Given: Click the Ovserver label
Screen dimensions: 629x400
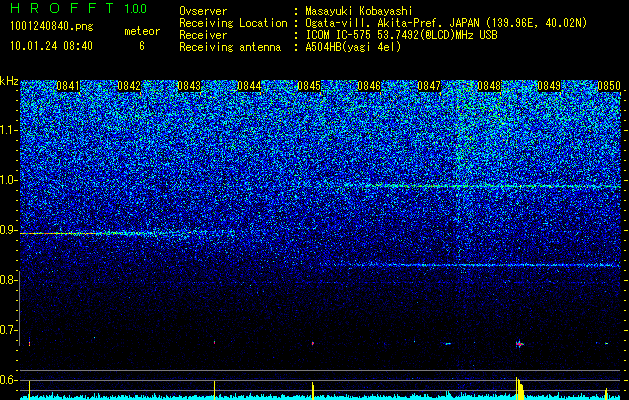Looking at the screenshot, I should click(x=203, y=11).
